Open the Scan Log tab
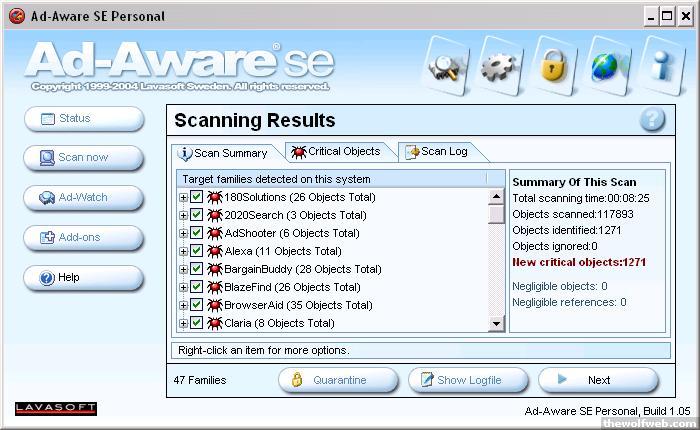 click(437, 152)
